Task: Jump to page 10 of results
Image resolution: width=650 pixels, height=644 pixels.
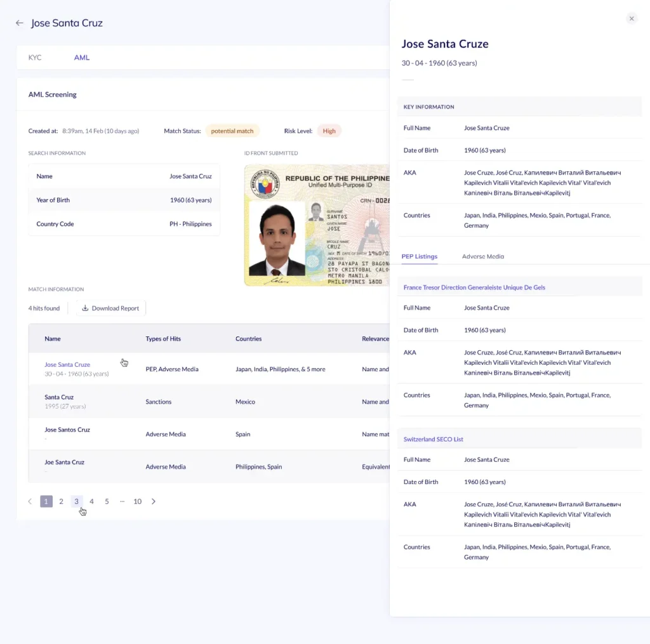Action: coord(137,501)
